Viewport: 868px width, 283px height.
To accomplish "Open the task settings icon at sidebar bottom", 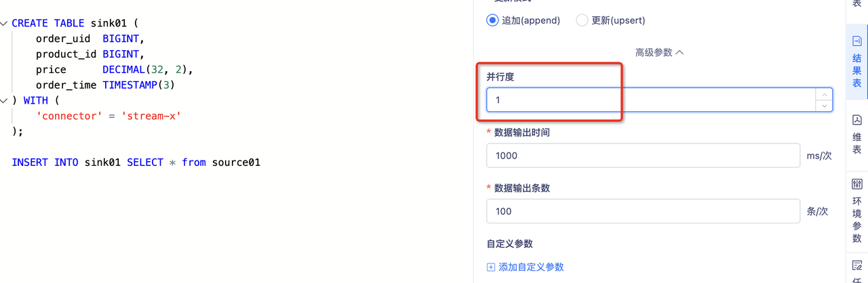I will coord(856,265).
